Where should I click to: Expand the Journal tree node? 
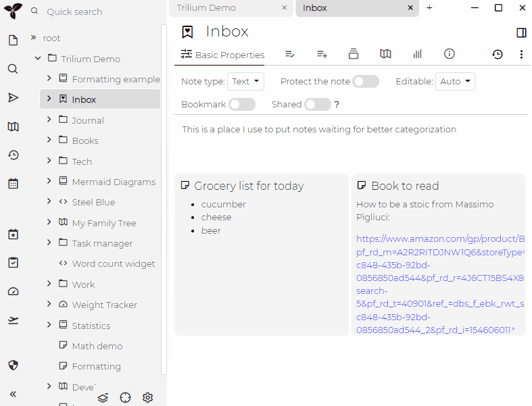49,120
